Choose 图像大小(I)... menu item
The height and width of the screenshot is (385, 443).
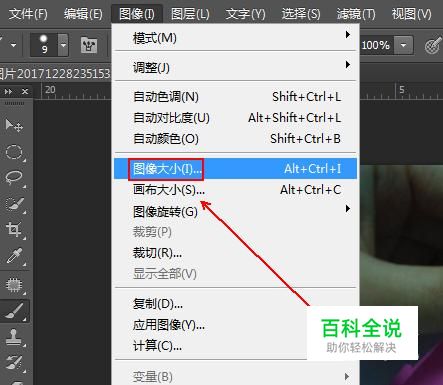[235, 169]
